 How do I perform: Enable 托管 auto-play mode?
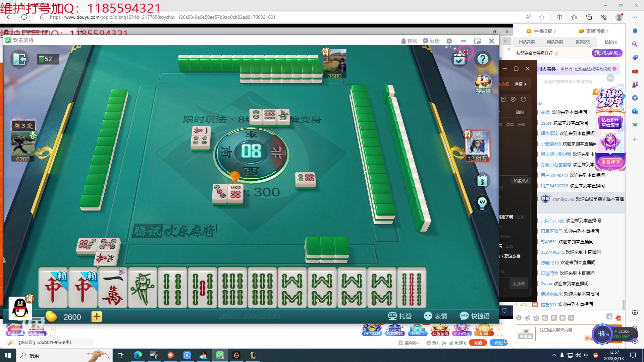[400, 316]
